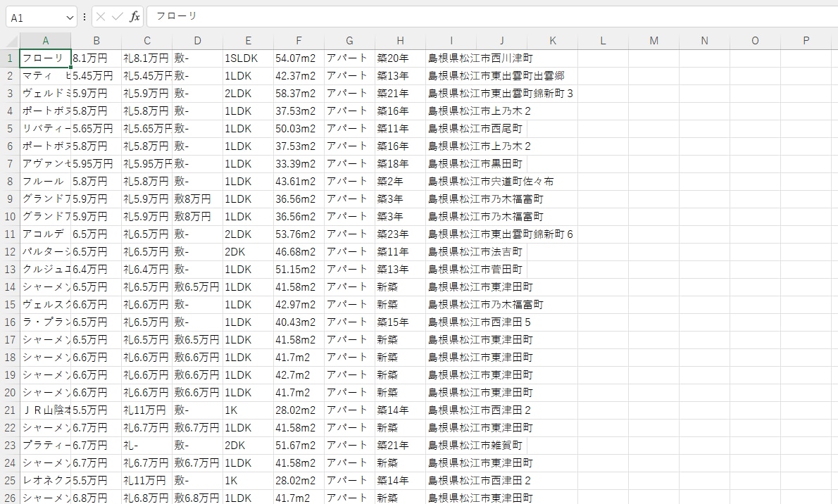Select cell F12 with 46.68m2
This screenshot has width=838, height=504.
coord(299,252)
